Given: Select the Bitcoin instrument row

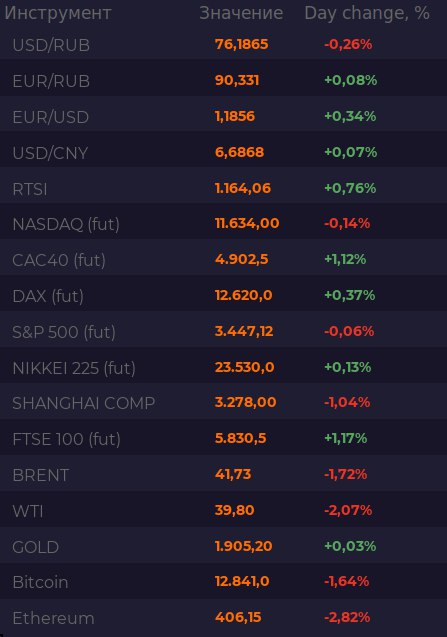Looking at the screenshot, I should click(x=224, y=582).
